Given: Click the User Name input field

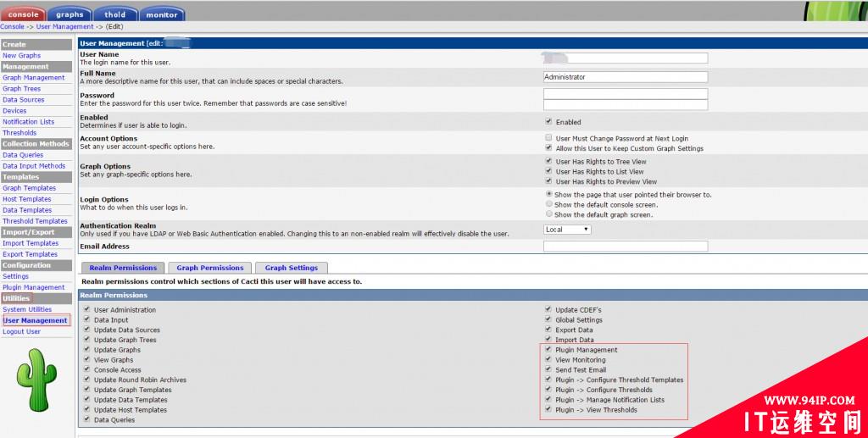Looking at the screenshot, I should [x=626, y=58].
